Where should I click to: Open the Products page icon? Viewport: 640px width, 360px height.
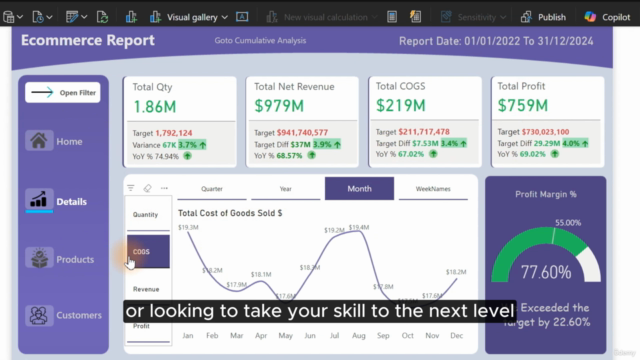point(39,258)
